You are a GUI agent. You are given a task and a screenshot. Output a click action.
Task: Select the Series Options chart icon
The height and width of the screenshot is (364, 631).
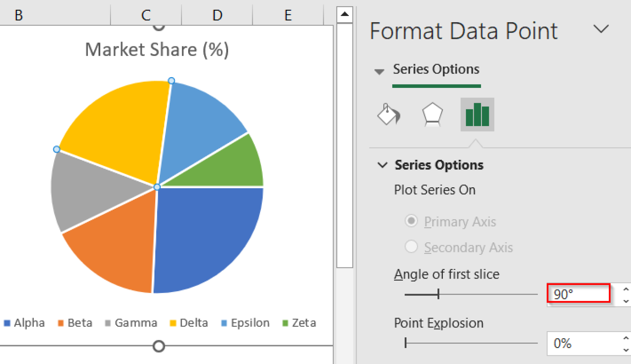(x=477, y=115)
